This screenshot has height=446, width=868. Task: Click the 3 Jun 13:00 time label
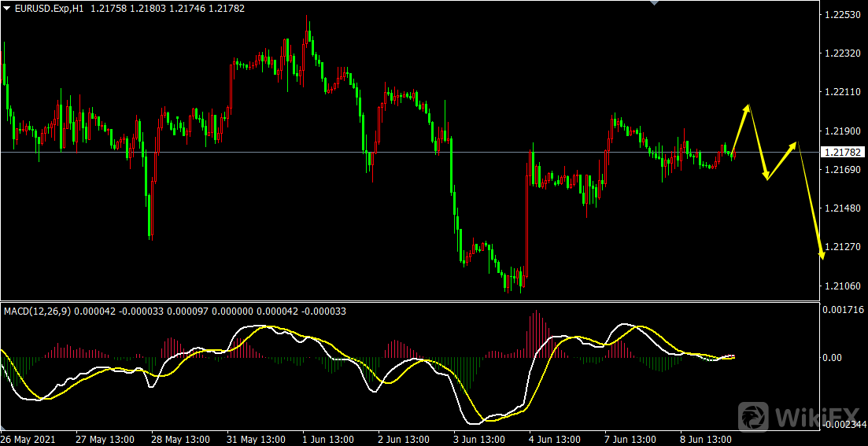478,439
